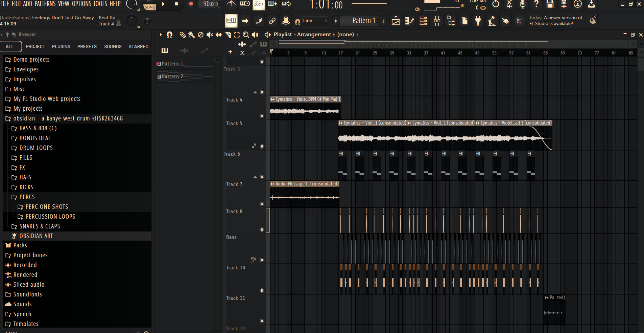Open the PATTERNS menu
The height and width of the screenshot is (333, 644).
coord(45,4)
